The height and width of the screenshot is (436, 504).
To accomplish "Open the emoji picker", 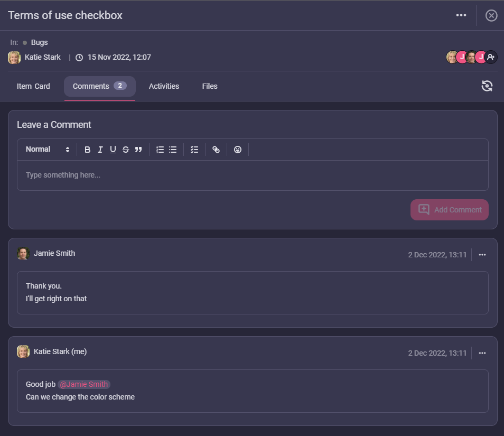I will click(238, 150).
